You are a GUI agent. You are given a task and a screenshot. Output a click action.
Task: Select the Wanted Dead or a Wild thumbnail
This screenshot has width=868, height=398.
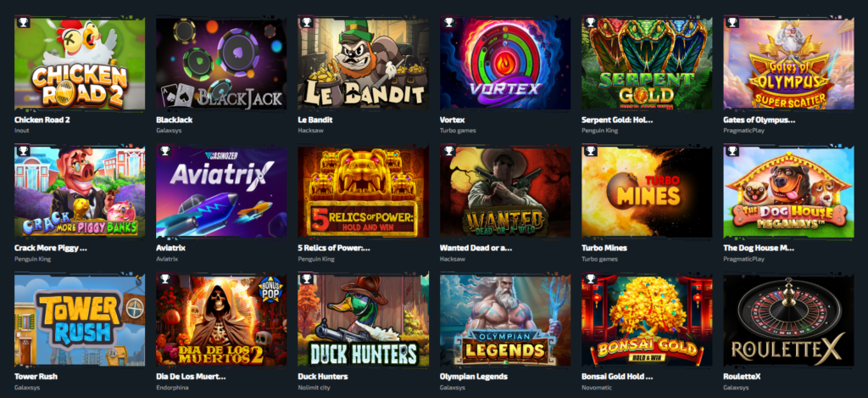click(505, 191)
